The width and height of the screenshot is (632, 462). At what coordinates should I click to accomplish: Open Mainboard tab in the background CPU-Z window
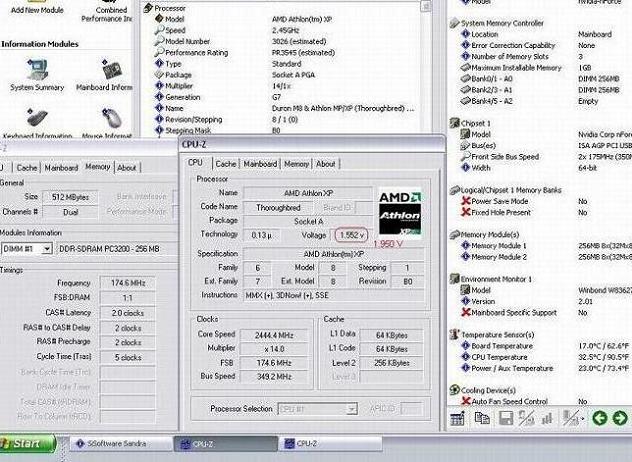61,168
